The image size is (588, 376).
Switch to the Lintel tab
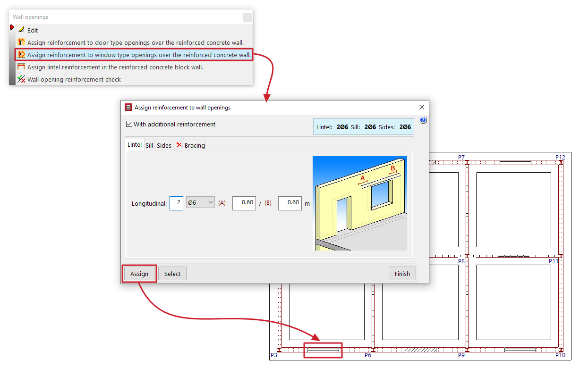(x=135, y=145)
